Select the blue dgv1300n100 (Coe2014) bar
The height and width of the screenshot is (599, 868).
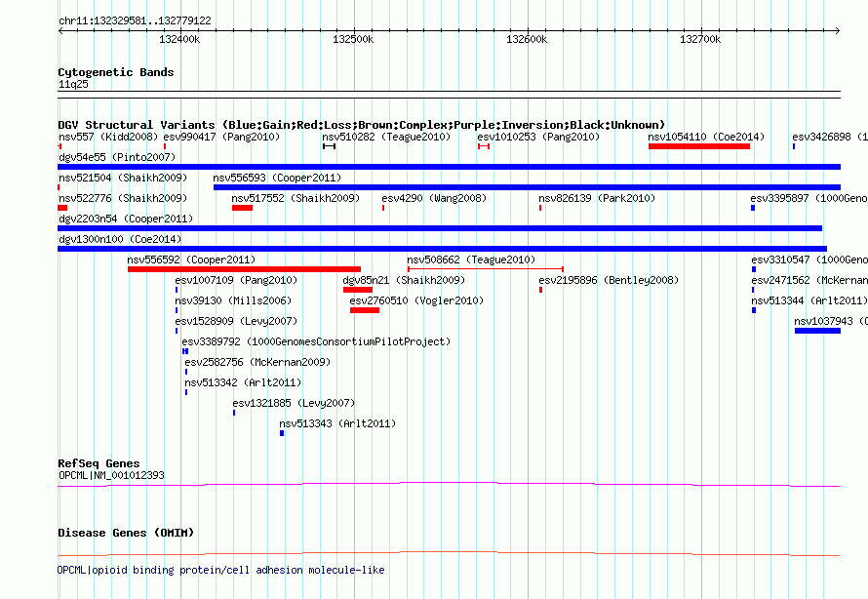click(x=443, y=249)
